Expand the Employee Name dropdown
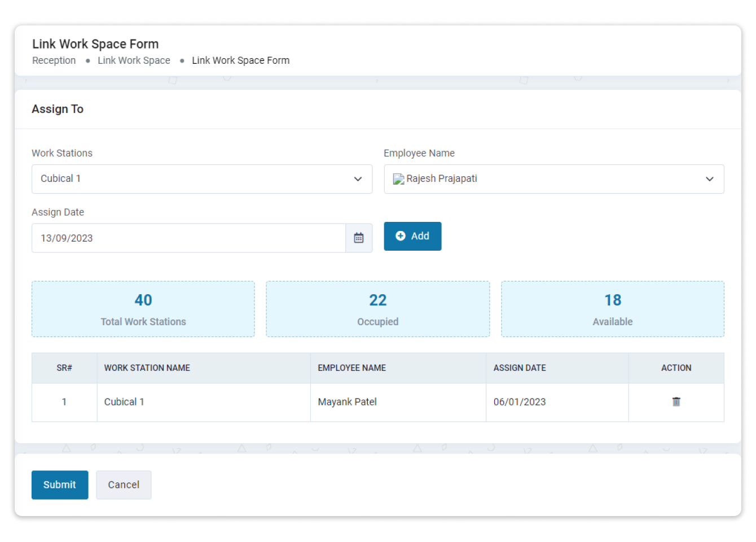The image size is (756, 542). coord(553,179)
